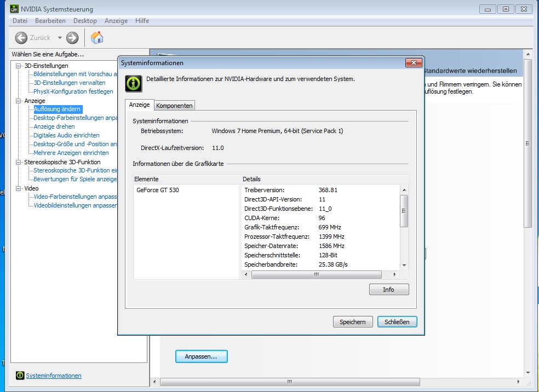Click the Details column header

click(x=325, y=179)
